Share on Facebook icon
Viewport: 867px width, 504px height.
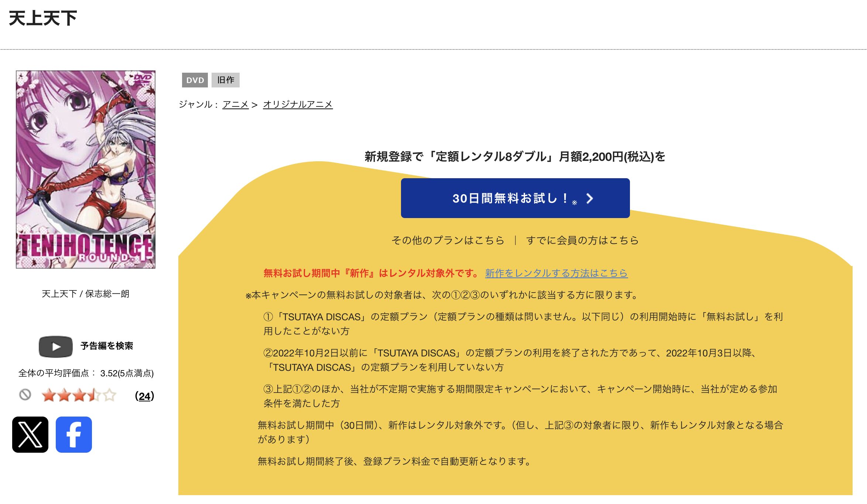(74, 434)
